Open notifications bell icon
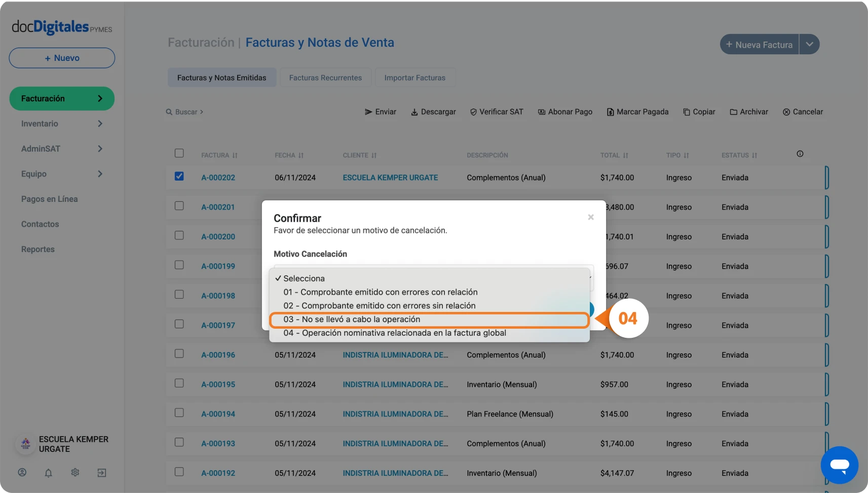868x493 pixels. [49, 473]
